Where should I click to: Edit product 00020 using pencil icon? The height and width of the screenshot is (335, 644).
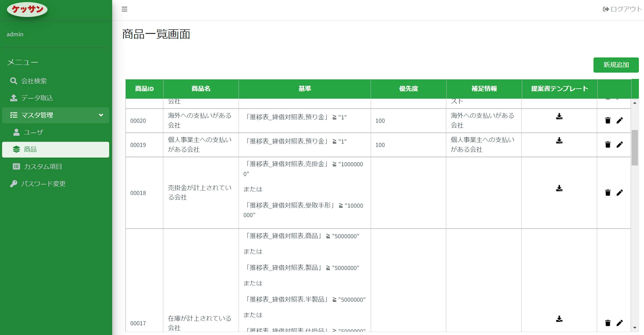pos(620,120)
